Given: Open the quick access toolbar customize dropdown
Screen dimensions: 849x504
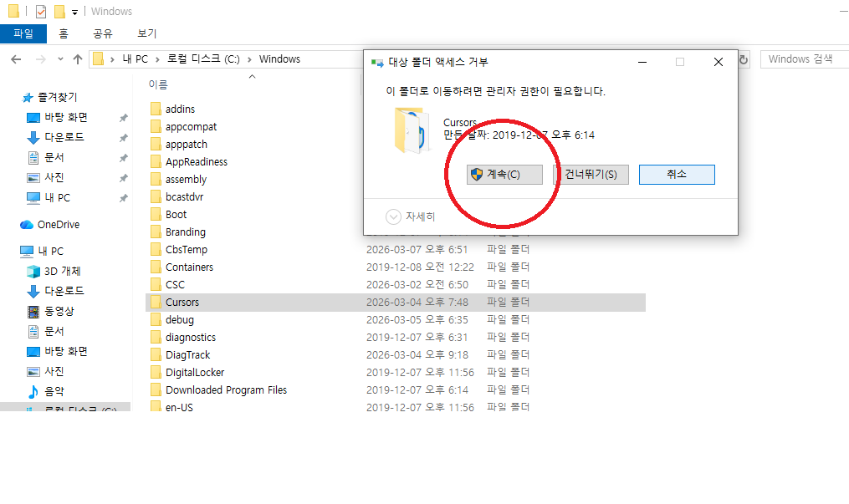Looking at the screenshot, I should pyautogui.click(x=74, y=12).
